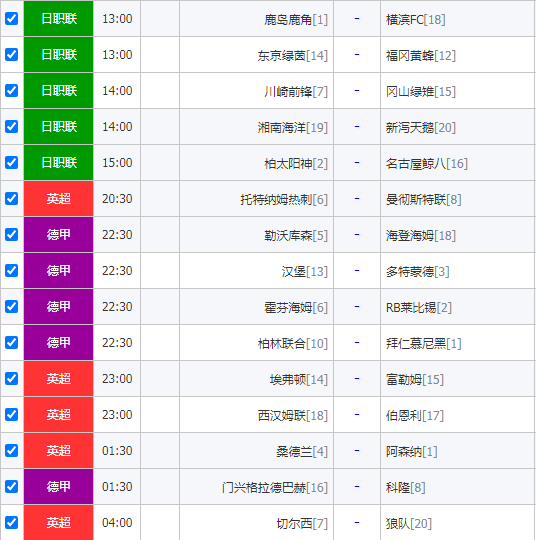Click the 15:00 kickoff time
Viewport: 536px width, 540px height.
tap(117, 163)
